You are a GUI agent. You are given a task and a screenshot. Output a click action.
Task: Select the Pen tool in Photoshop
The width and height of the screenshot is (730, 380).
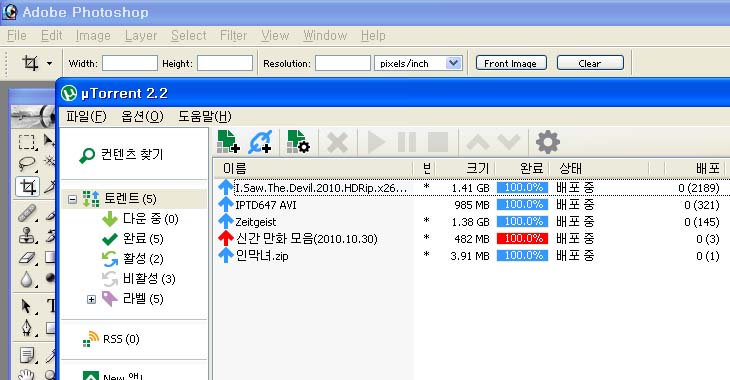(x=27, y=327)
